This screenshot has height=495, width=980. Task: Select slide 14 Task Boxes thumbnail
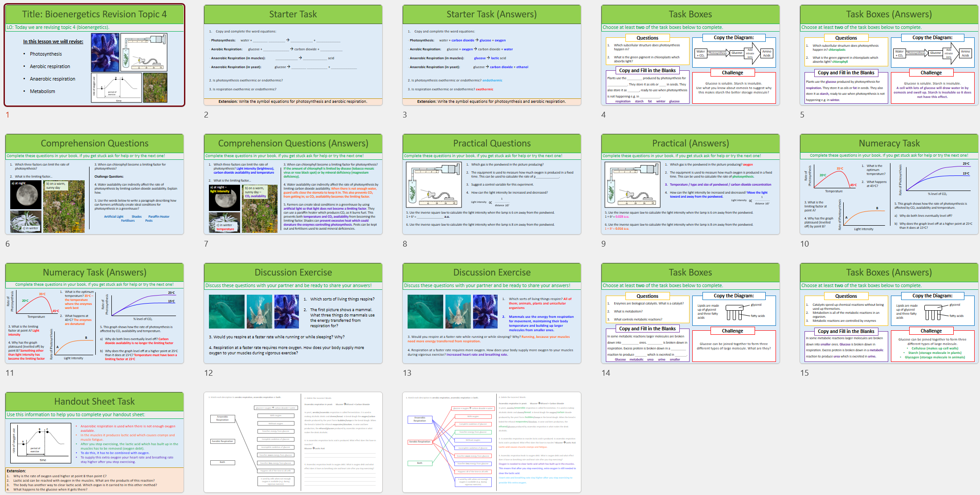[690, 313]
